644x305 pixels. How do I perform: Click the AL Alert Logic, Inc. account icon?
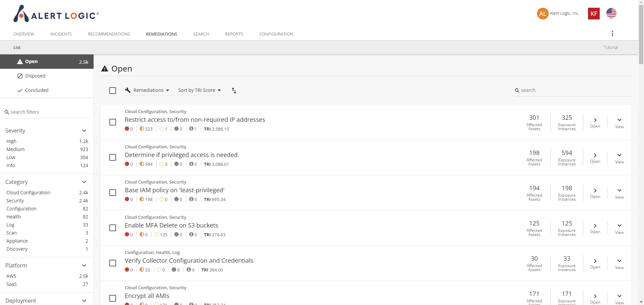tap(543, 13)
